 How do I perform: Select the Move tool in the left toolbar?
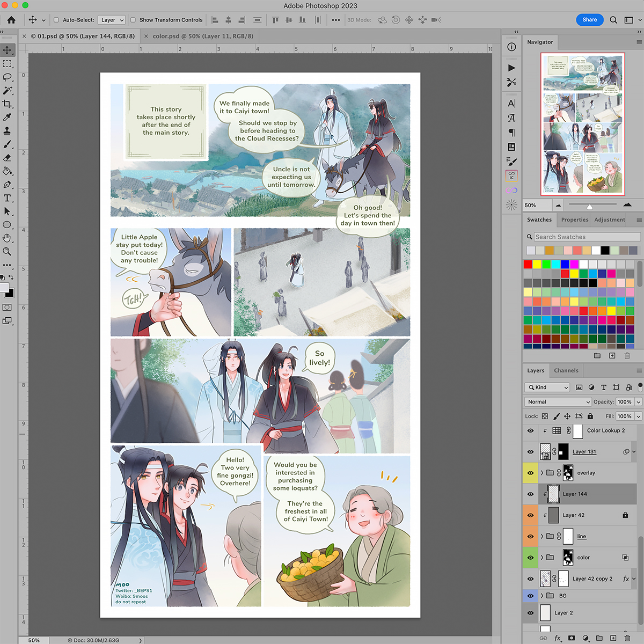[7, 50]
